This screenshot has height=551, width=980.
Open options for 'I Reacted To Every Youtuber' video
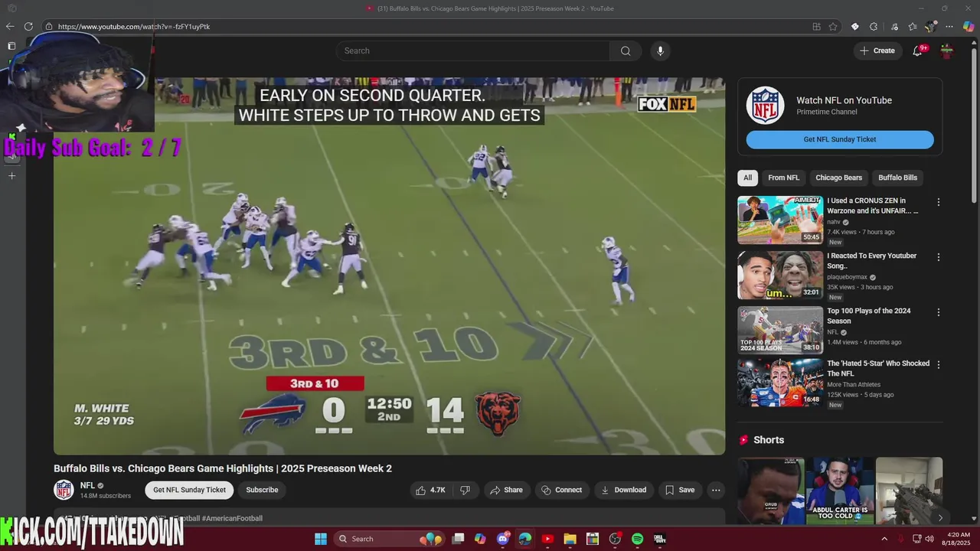(x=939, y=257)
